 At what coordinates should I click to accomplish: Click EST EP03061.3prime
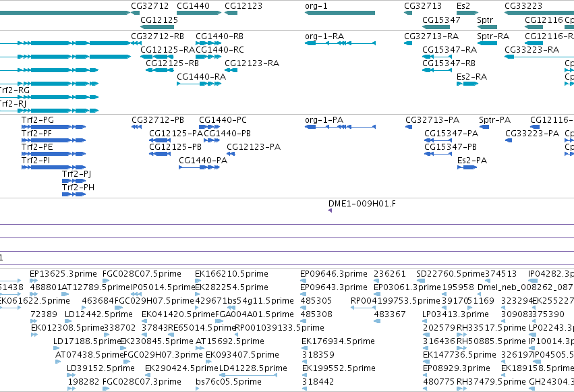tap(407, 287)
